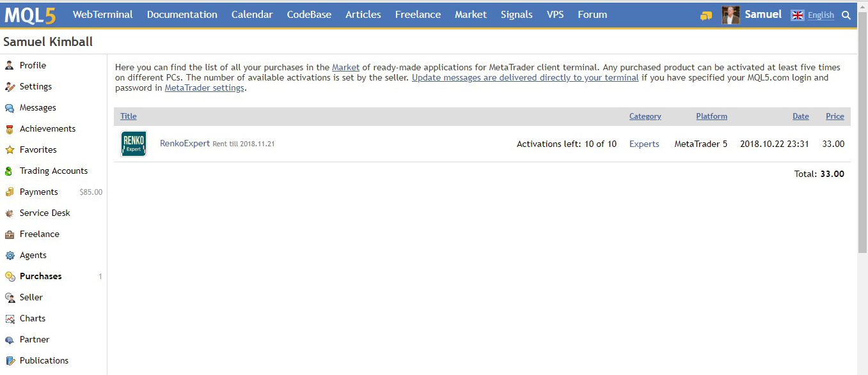Open Calendar in top navigation
868x375 pixels.
click(x=252, y=15)
